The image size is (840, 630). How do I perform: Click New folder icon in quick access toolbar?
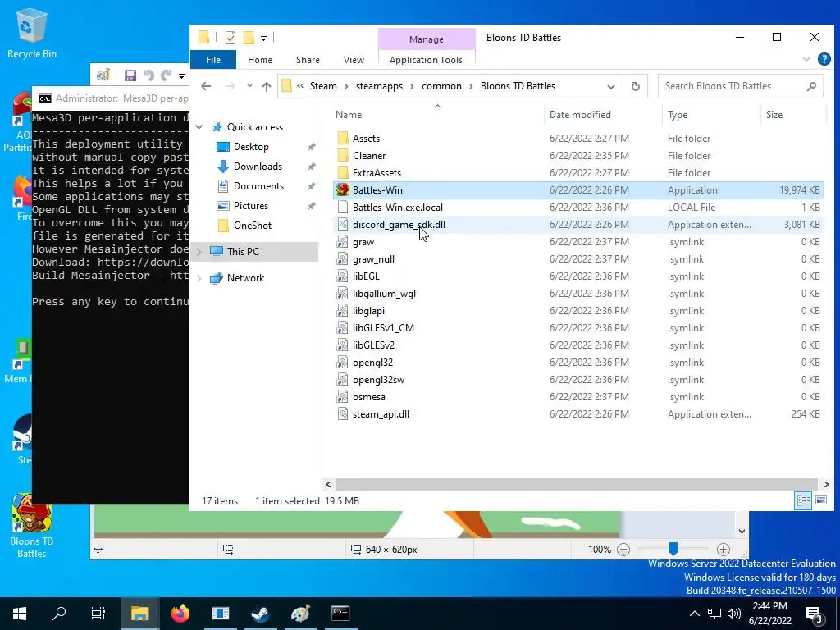pos(249,38)
